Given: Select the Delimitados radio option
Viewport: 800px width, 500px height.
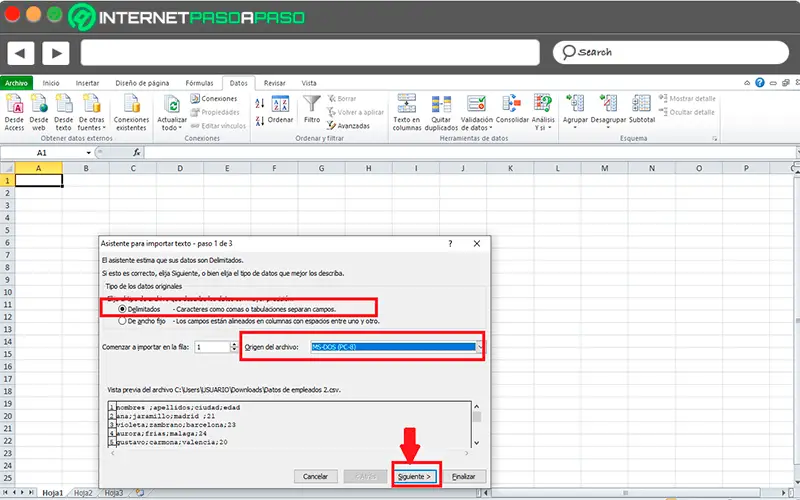Looking at the screenshot, I should pos(122,309).
